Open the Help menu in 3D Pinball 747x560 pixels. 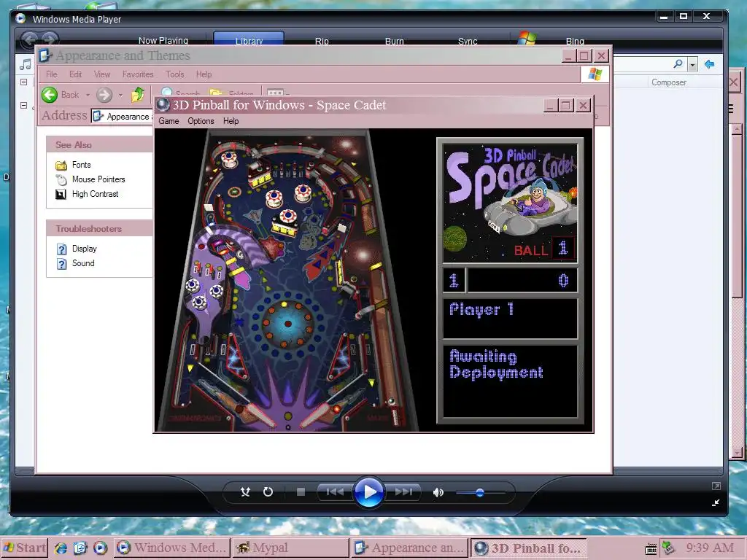(231, 121)
